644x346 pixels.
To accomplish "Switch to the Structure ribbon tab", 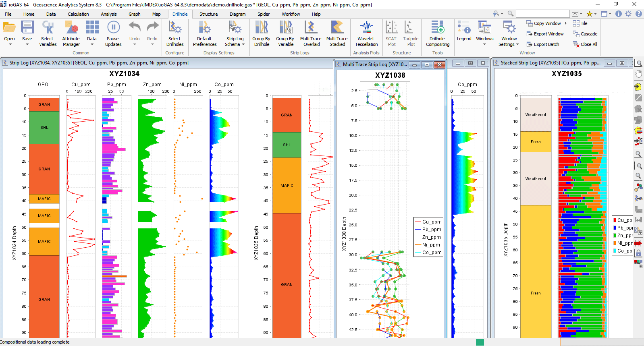I will 208,14.
